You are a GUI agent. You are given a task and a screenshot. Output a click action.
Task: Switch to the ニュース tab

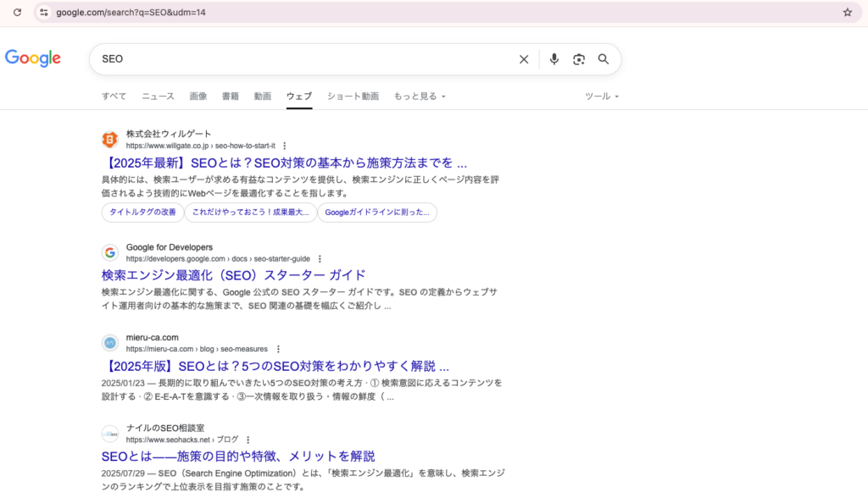[158, 97]
